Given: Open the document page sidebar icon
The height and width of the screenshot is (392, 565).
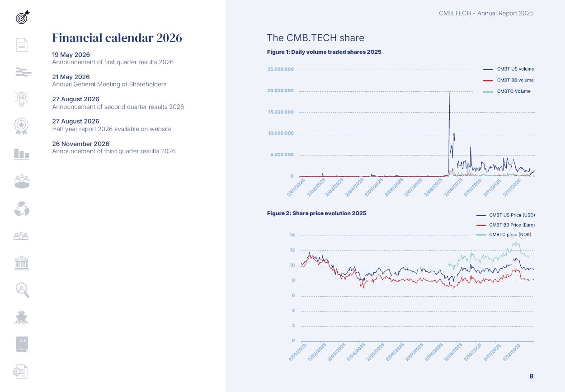Looking at the screenshot, I should pos(22,45).
